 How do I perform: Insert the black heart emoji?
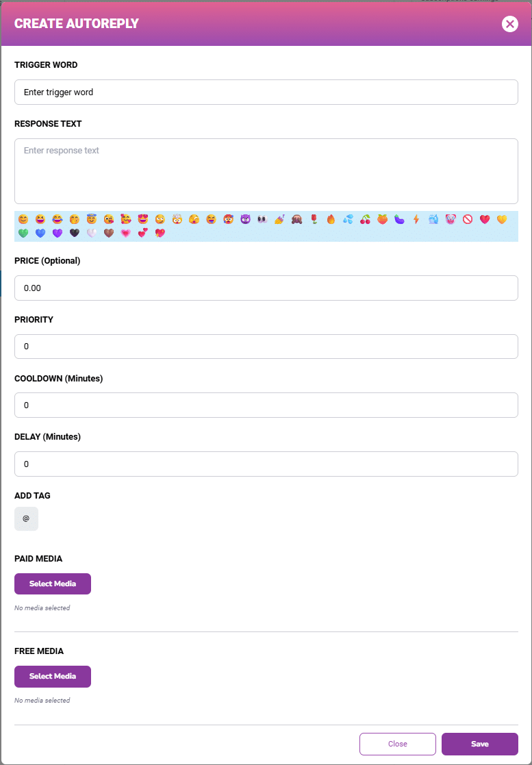click(x=75, y=233)
